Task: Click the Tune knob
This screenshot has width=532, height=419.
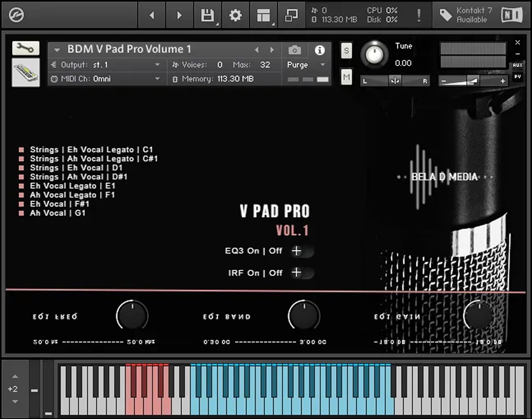Action: pos(374,54)
